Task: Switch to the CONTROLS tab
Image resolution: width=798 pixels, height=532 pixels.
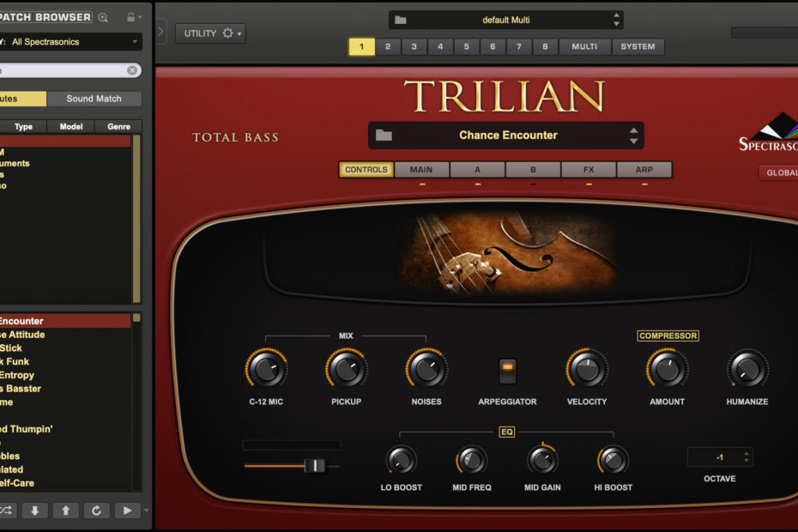Action: pos(366,170)
